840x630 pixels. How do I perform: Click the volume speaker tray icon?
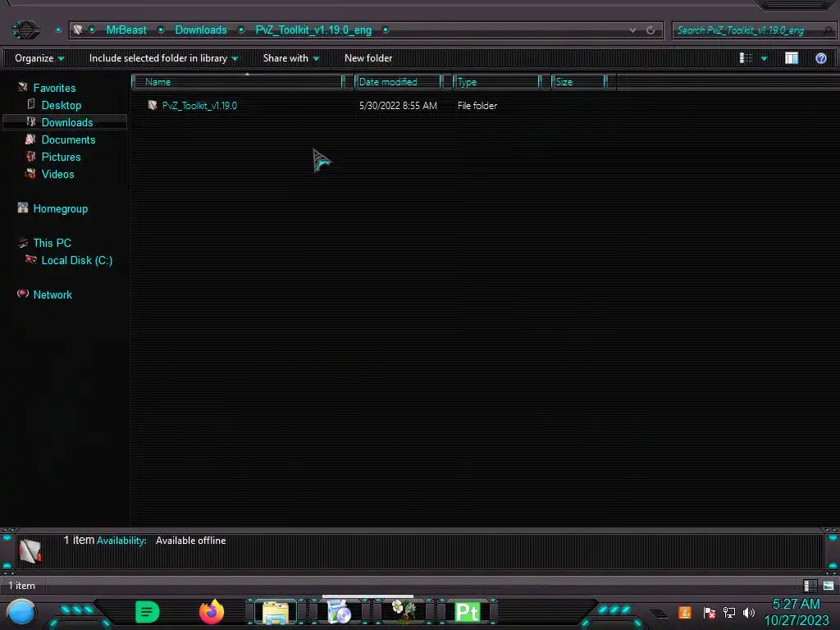pos(749,612)
